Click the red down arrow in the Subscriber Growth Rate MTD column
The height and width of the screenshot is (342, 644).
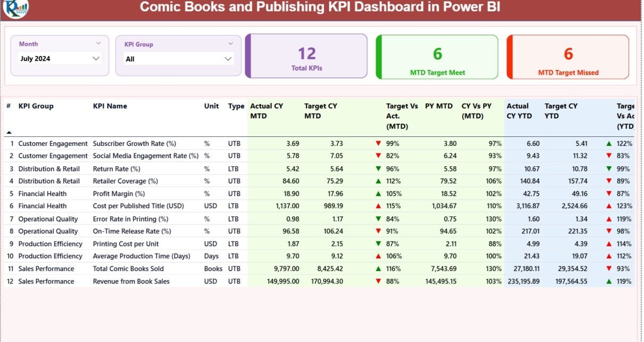tap(378, 143)
